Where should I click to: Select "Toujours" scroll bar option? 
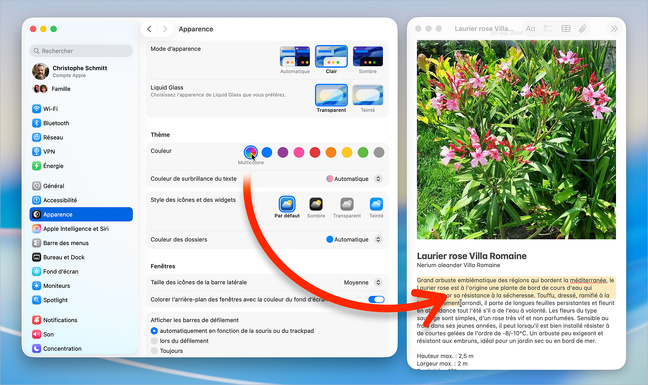pyautogui.click(x=154, y=351)
